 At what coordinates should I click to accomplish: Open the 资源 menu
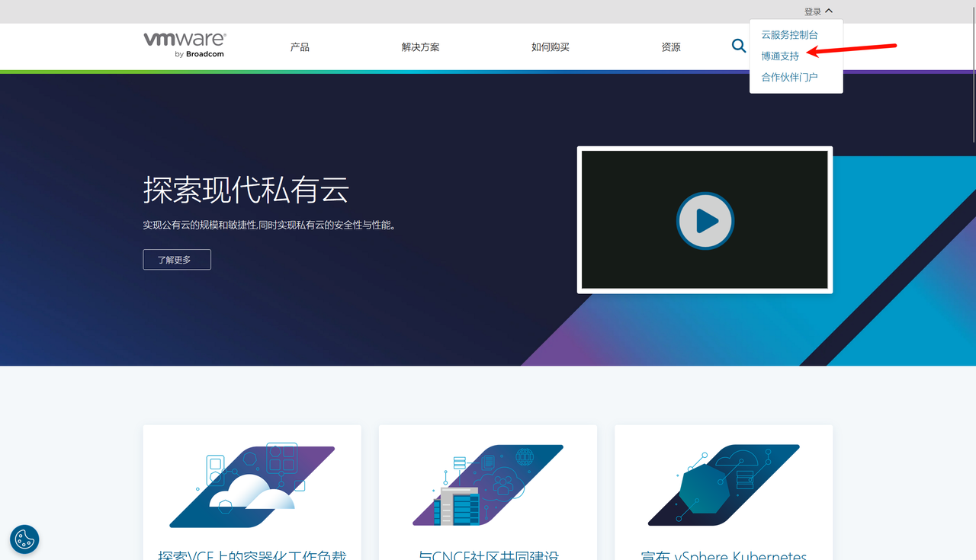[x=670, y=46]
